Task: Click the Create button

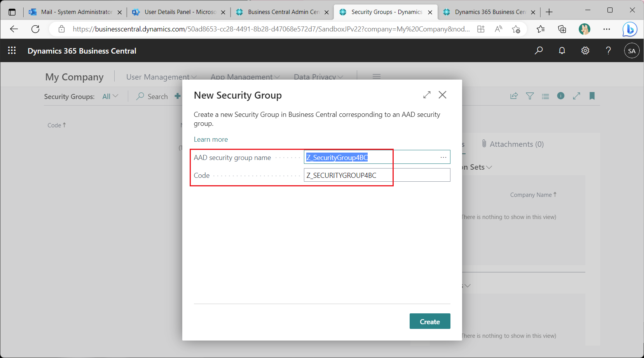Action: (430, 321)
